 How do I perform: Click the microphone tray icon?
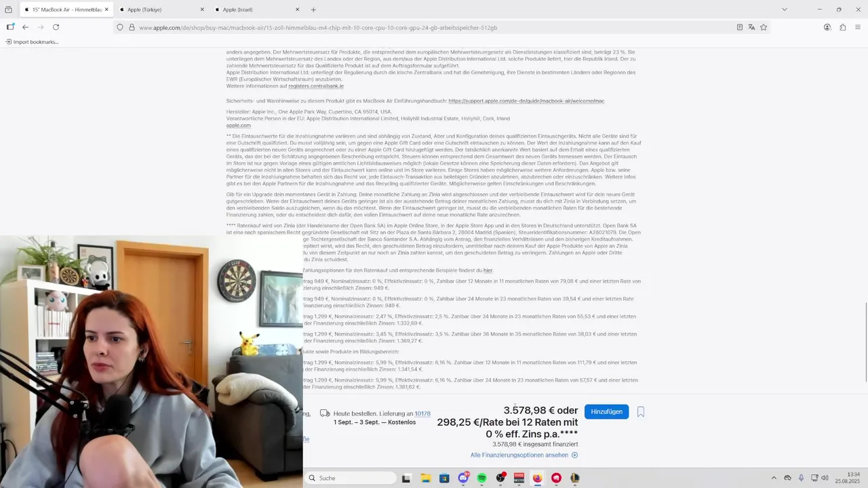801,478
